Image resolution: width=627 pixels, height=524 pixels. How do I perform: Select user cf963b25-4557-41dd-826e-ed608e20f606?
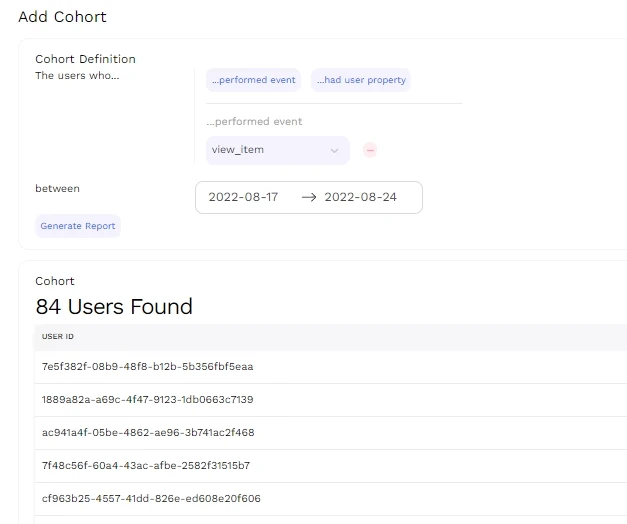click(x=151, y=498)
